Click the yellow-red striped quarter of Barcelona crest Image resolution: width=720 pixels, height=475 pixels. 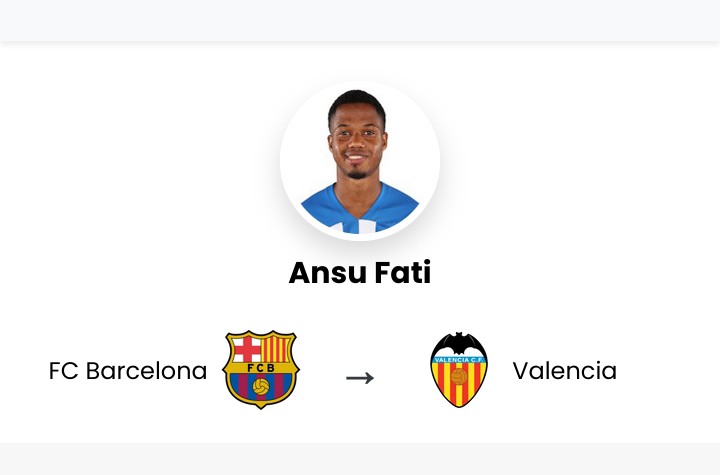pyautogui.click(x=275, y=350)
